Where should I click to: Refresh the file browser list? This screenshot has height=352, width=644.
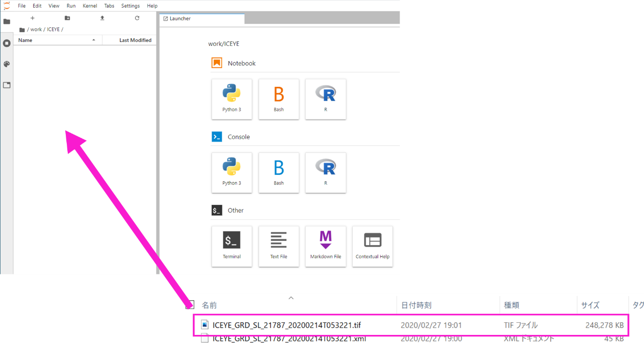(x=137, y=18)
